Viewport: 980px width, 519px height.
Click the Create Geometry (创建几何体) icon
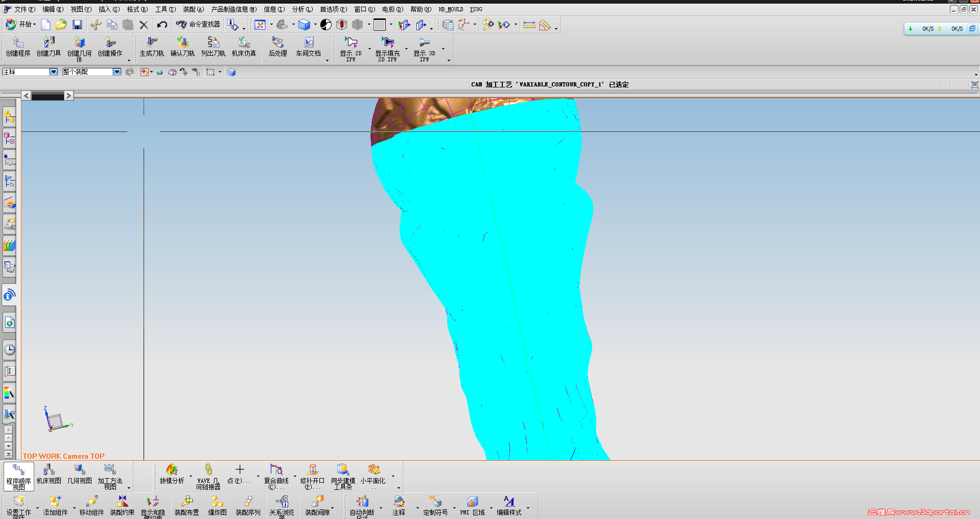click(80, 49)
